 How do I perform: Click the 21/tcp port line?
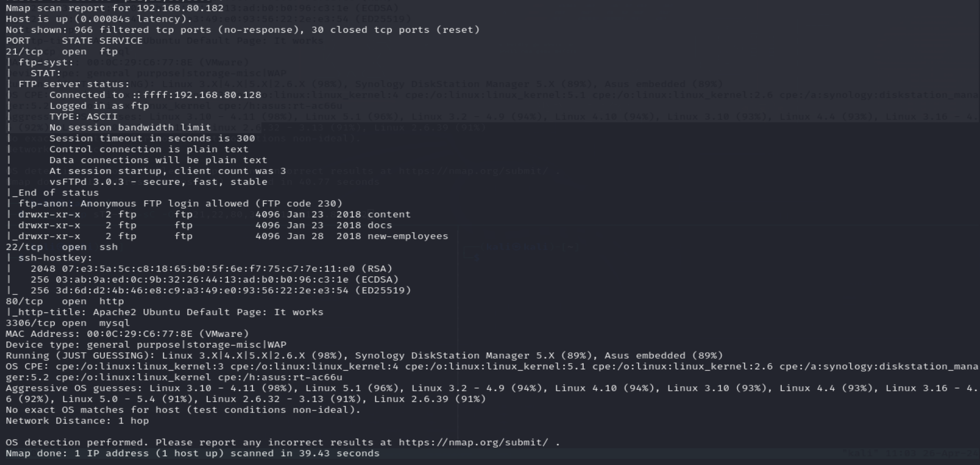point(62,52)
